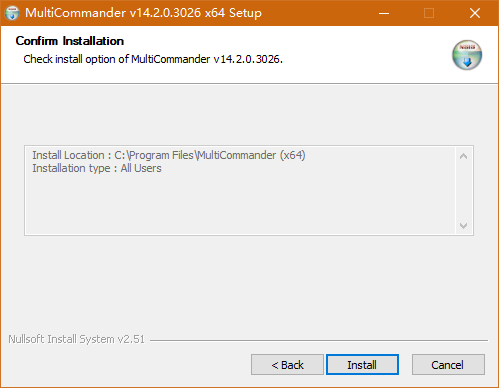Click the scrollbar track between the arrows
The width and height of the screenshot is (499, 388).
463,191
